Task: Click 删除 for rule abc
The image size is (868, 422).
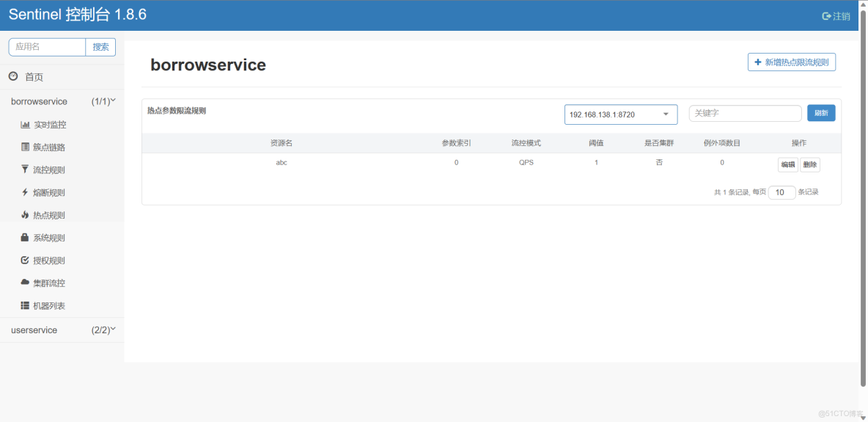Action: 810,164
